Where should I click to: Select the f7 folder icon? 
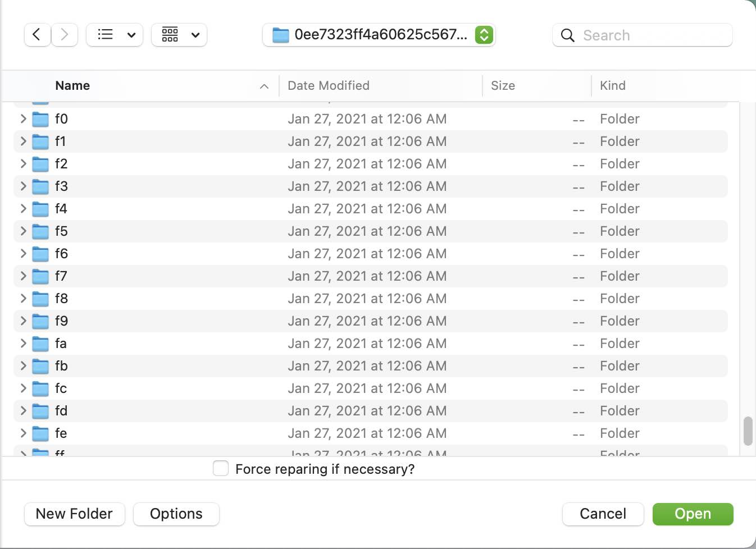point(40,276)
